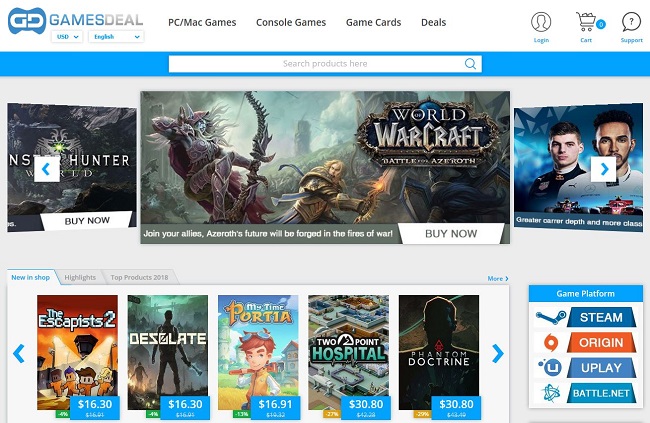This screenshot has height=423, width=650.
Task: Open PC/Mac Games menu
Action: (202, 22)
